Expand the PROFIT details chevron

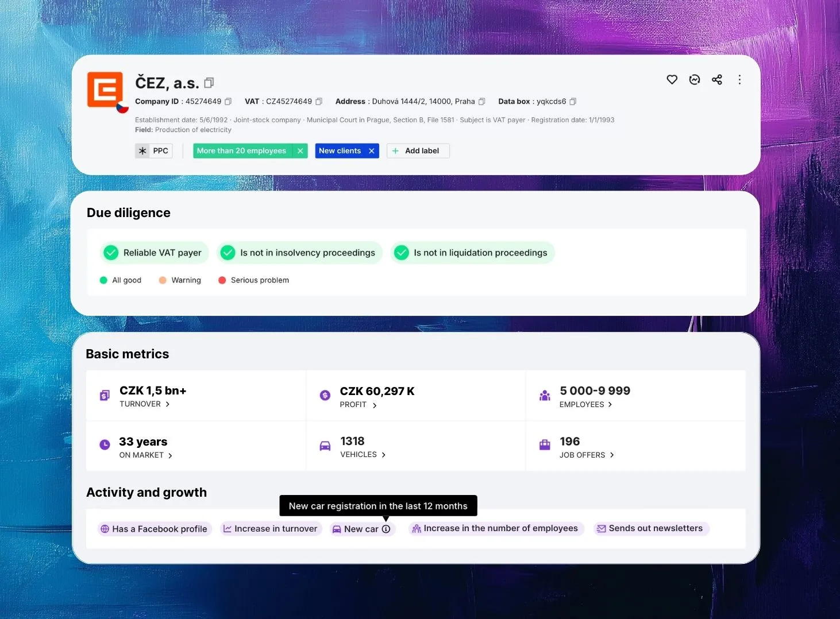click(x=375, y=405)
